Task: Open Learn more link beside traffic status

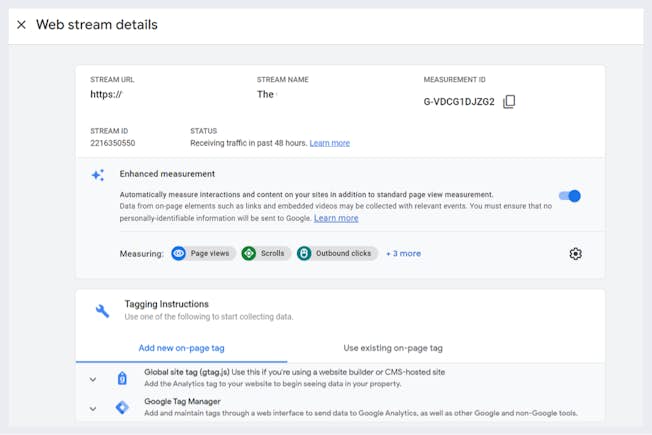Action: pyautogui.click(x=330, y=143)
